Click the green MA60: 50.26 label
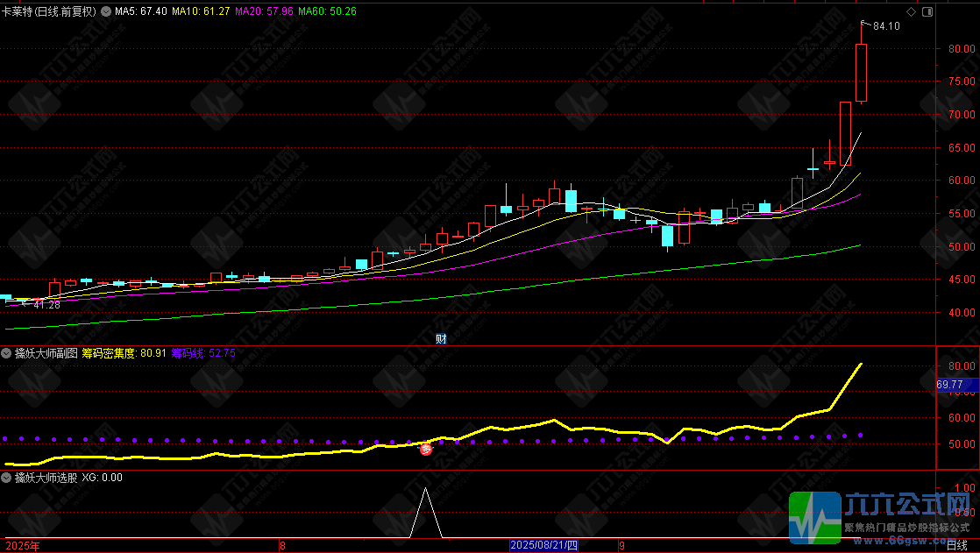 [328, 11]
